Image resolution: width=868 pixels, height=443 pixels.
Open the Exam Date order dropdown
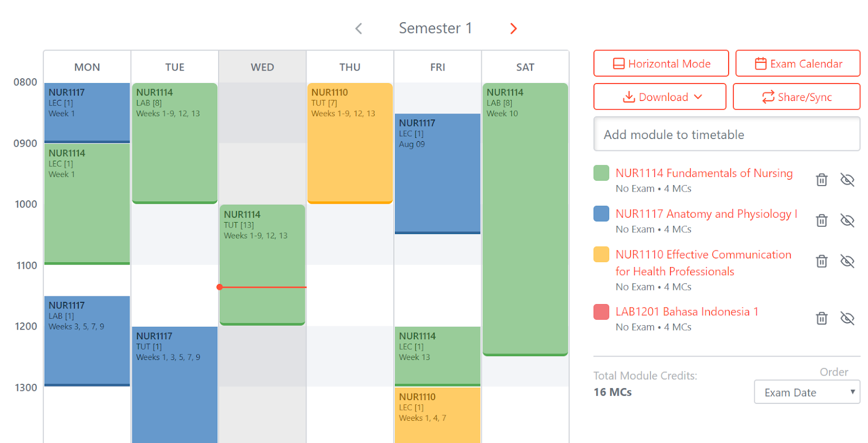pos(807,392)
